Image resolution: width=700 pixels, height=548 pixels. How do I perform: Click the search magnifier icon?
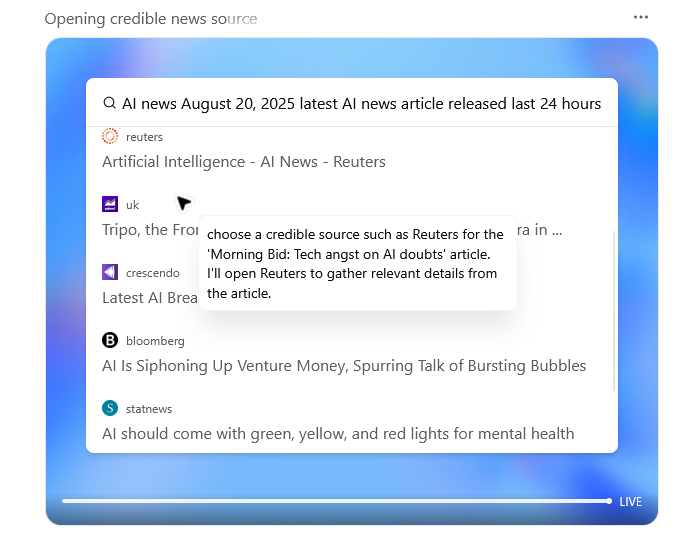(109, 103)
